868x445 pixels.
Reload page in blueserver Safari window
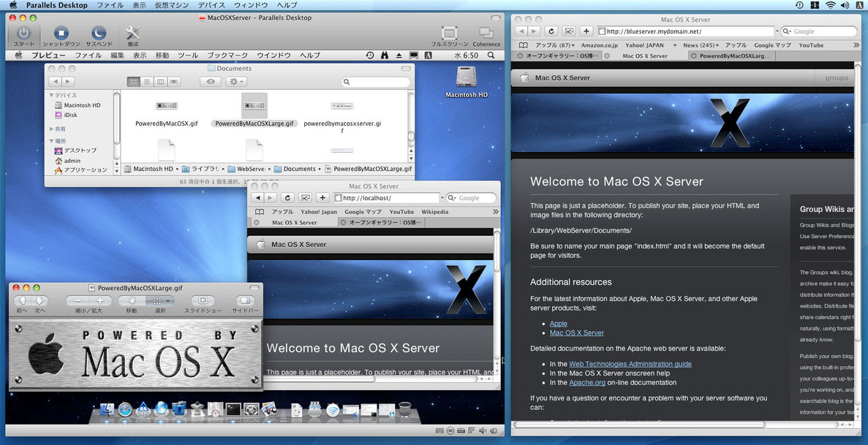pyautogui.click(x=551, y=31)
